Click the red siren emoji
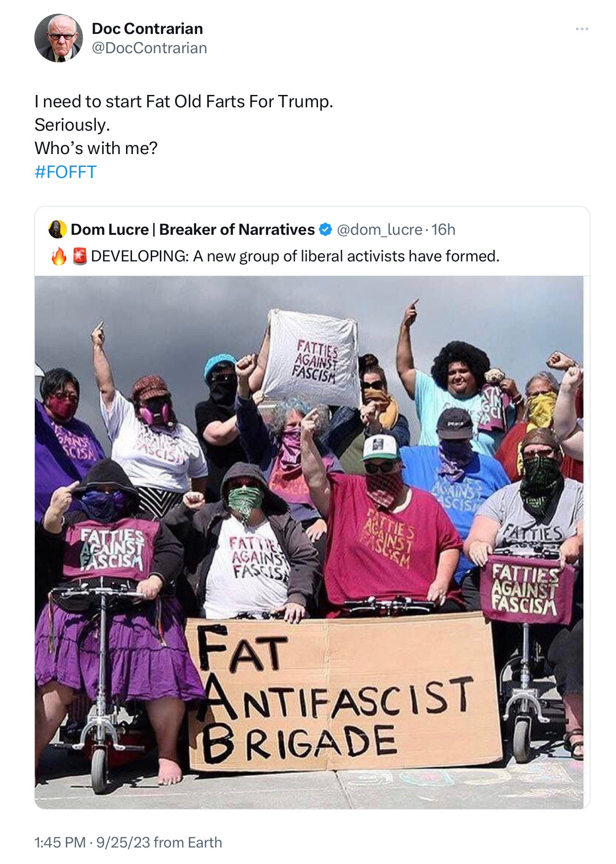 [80, 256]
